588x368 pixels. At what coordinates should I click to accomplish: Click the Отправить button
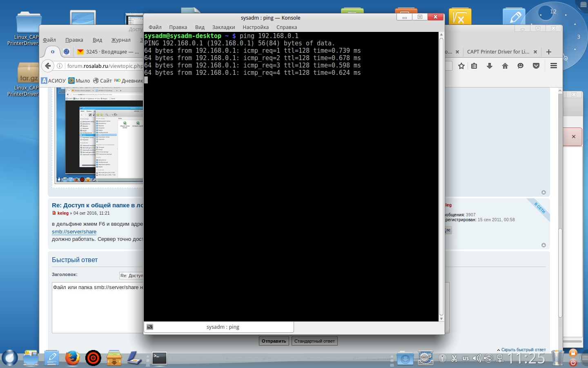(274, 341)
